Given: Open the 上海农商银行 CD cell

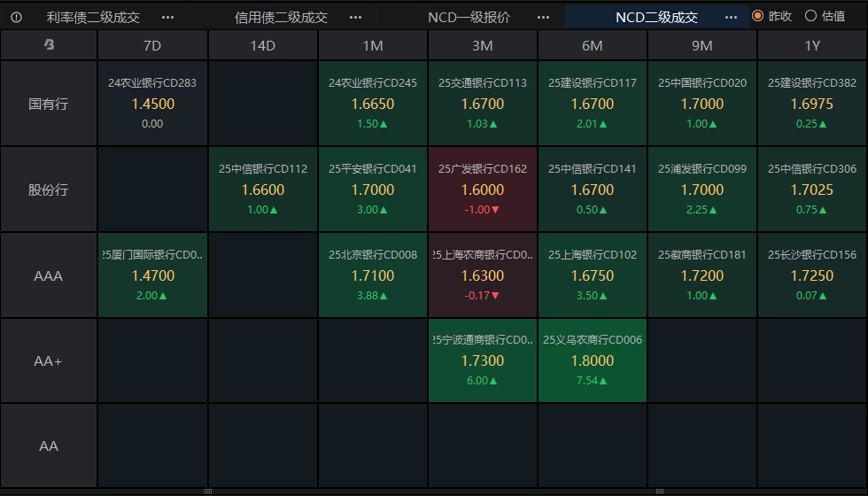Looking at the screenshot, I should (482, 275).
